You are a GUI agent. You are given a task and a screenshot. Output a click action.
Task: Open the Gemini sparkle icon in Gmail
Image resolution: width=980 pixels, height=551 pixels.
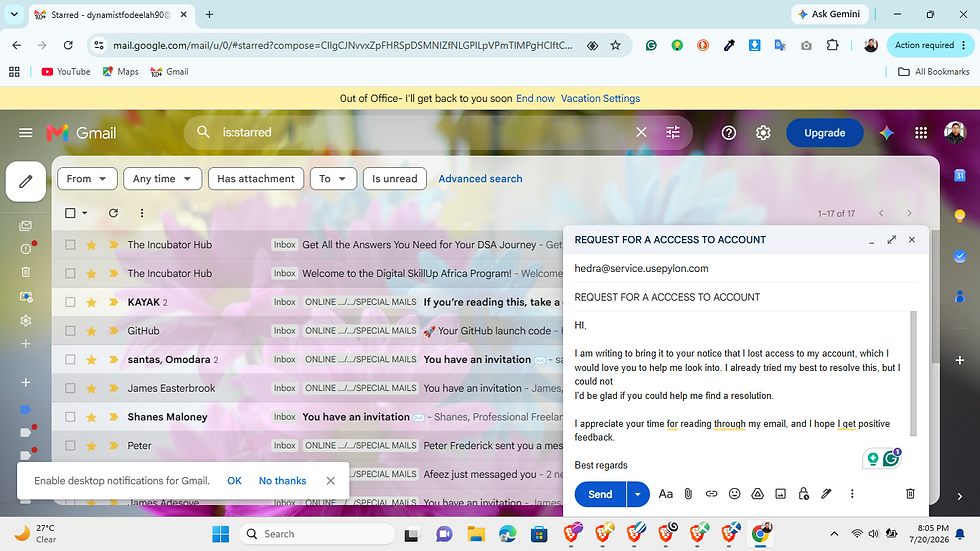886,132
